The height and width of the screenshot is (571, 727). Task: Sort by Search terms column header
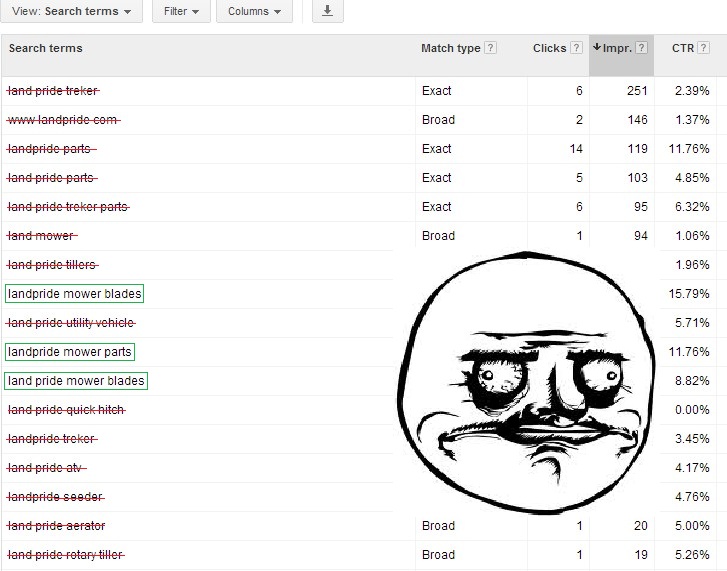pyautogui.click(x=45, y=48)
